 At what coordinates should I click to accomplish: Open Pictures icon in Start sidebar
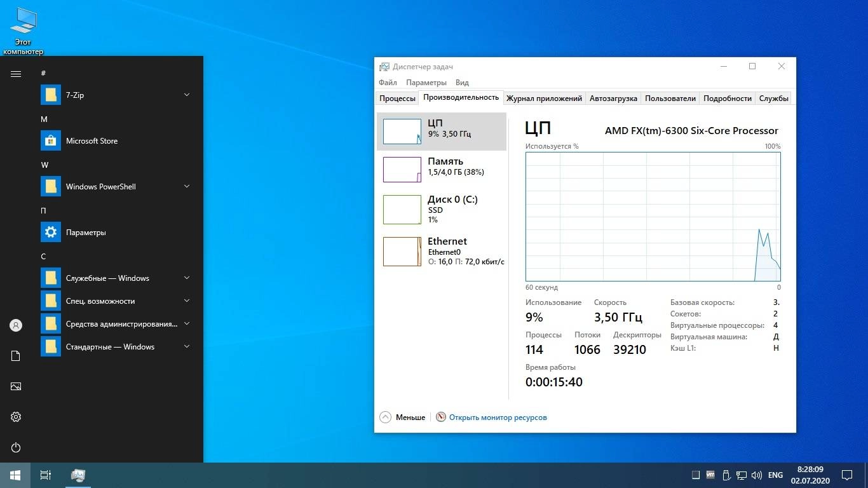16,386
